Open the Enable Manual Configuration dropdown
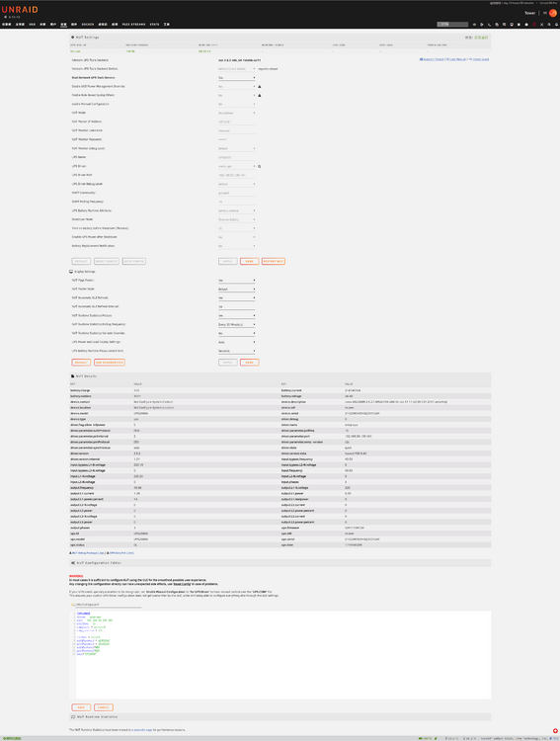The width and height of the screenshot is (560, 741). (237, 104)
